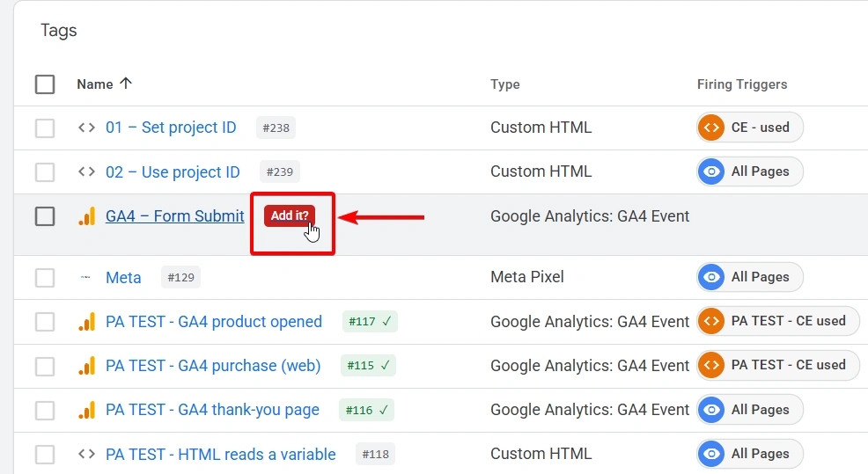
Task: Open PA TEST - GA4 product opened tag
Action: [x=214, y=322]
